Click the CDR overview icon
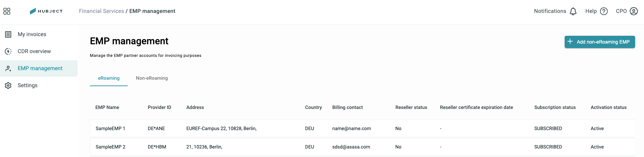This screenshot has height=157, width=644. (x=8, y=51)
